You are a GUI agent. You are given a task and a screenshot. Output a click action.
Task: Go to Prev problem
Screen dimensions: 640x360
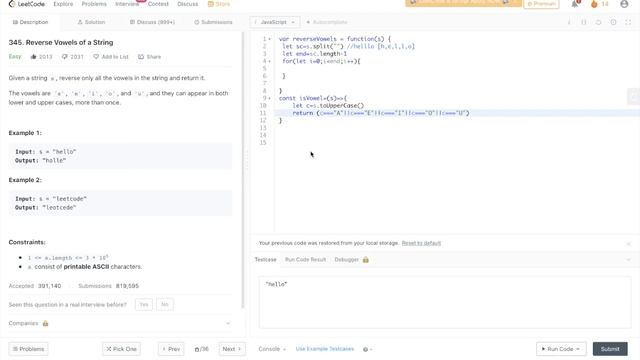(171, 349)
